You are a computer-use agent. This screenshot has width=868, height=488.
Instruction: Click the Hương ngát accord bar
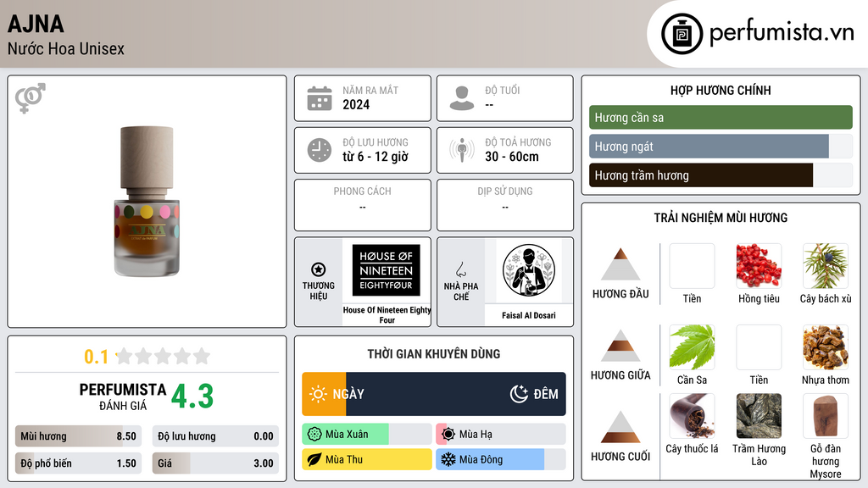pyautogui.click(x=721, y=146)
